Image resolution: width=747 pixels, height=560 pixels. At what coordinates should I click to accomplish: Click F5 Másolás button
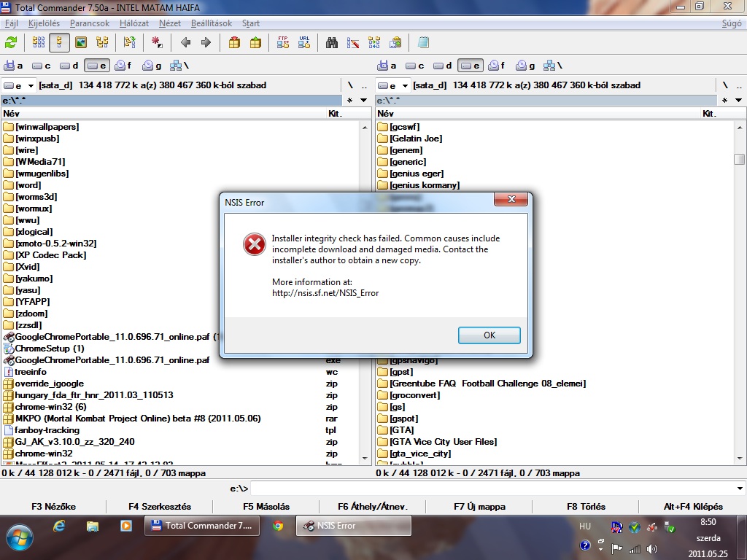click(266, 507)
